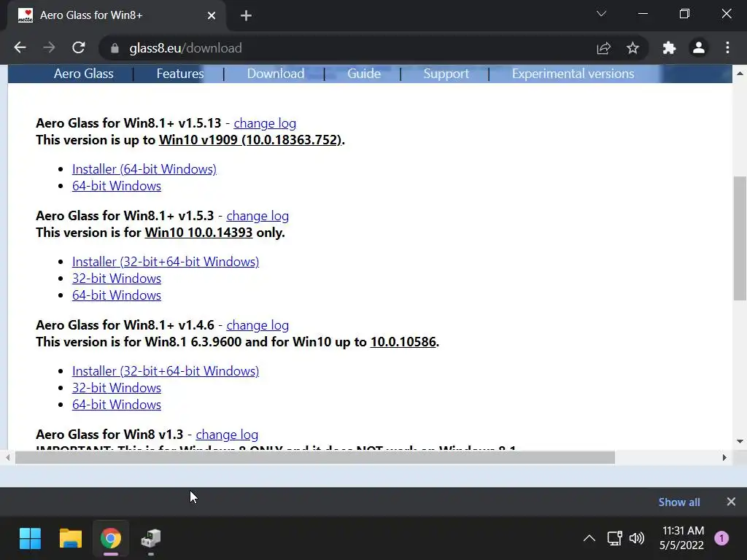Open File Explorer from taskbar

(x=71, y=539)
